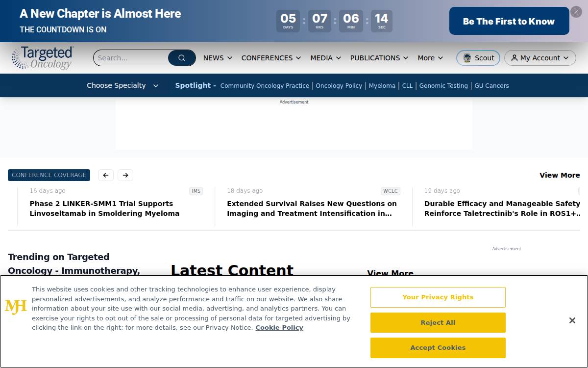This screenshot has width=588, height=368.
Task: Expand the CONFERENCES menu
Action: (x=271, y=58)
